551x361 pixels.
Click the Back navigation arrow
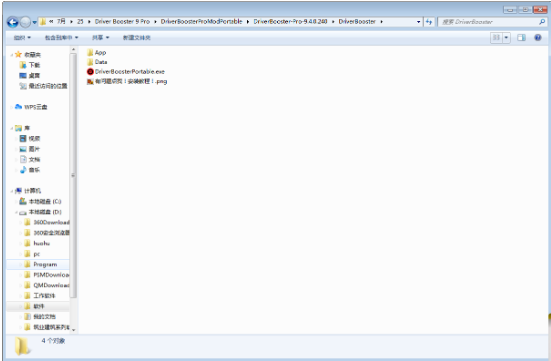13,22
